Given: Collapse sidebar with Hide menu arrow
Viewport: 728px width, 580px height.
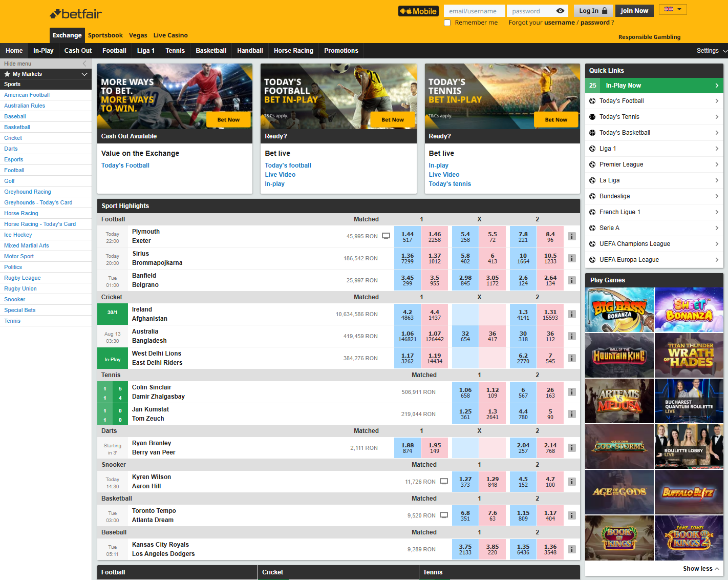Looking at the screenshot, I should (84, 64).
